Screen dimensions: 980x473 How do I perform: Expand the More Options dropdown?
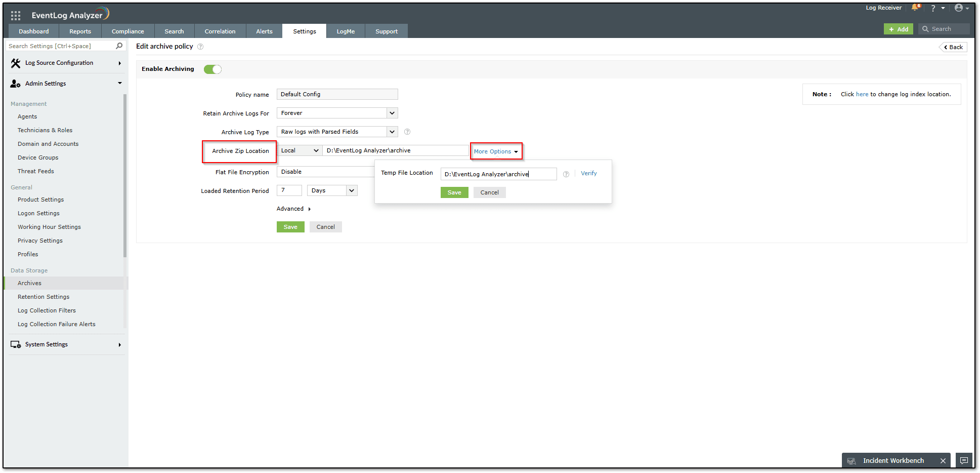[496, 151]
